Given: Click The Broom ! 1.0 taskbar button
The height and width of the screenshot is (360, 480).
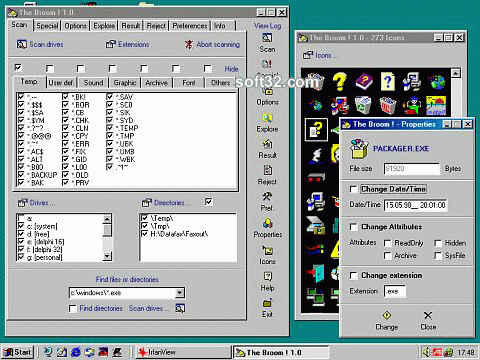Looking at the screenshot, I should [x=281, y=352].
